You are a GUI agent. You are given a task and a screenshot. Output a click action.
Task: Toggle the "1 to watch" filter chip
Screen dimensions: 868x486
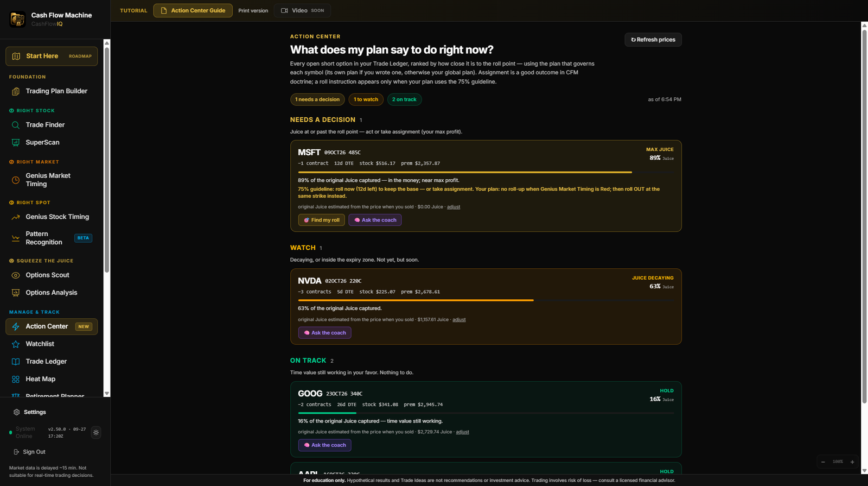[366, 99]
